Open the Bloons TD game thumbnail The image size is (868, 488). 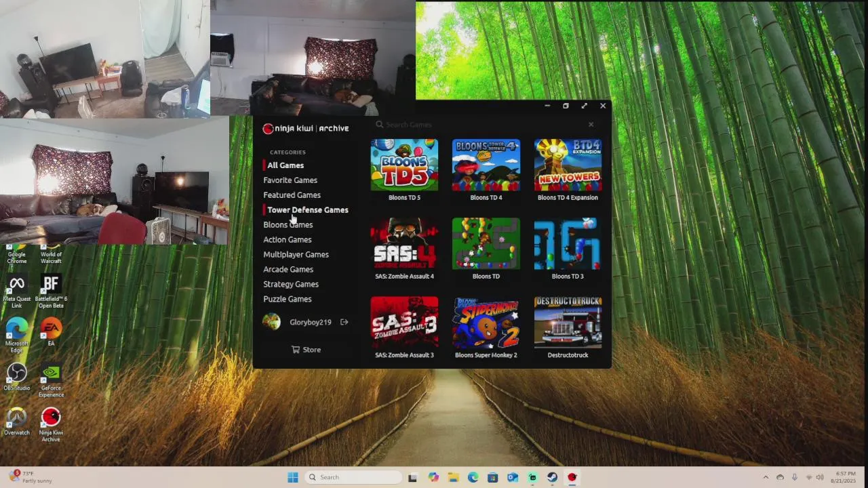click(x=486, y=243)
